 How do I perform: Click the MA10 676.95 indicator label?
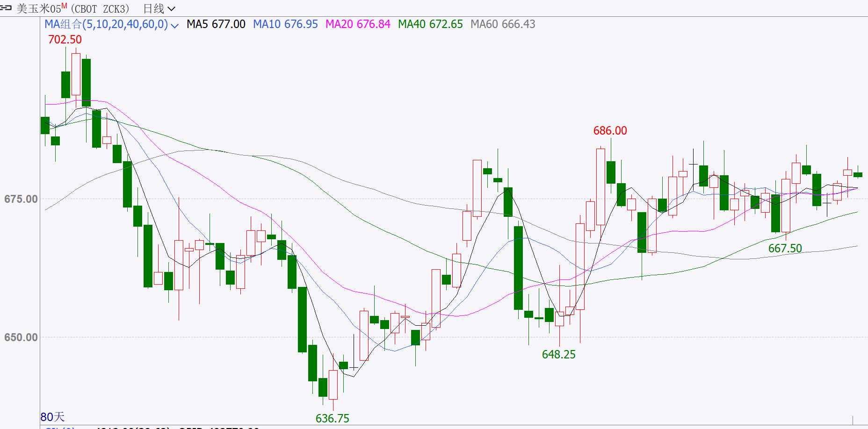coord(285,24)
